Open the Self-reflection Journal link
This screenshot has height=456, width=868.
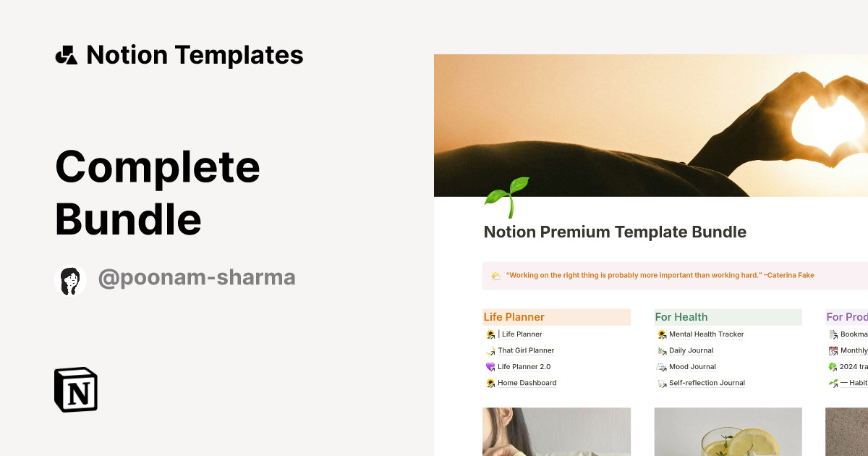[x=707, y=383]
